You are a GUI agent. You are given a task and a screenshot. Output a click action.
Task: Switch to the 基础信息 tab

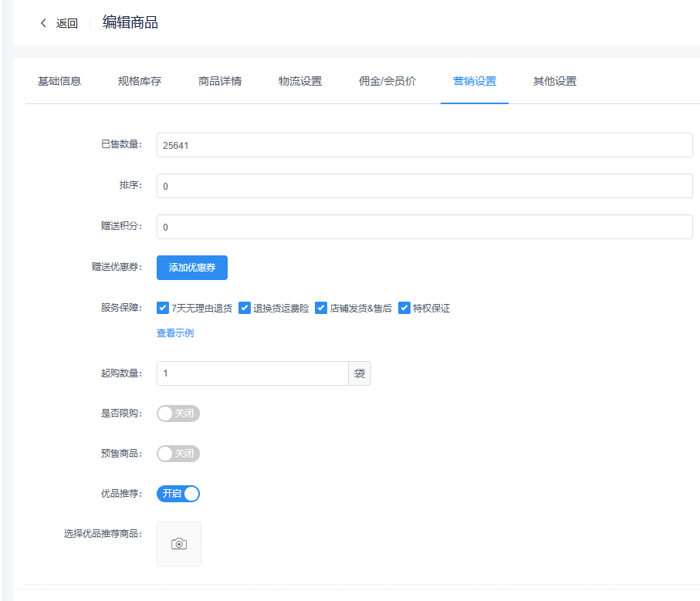click(x=59, y=82)
